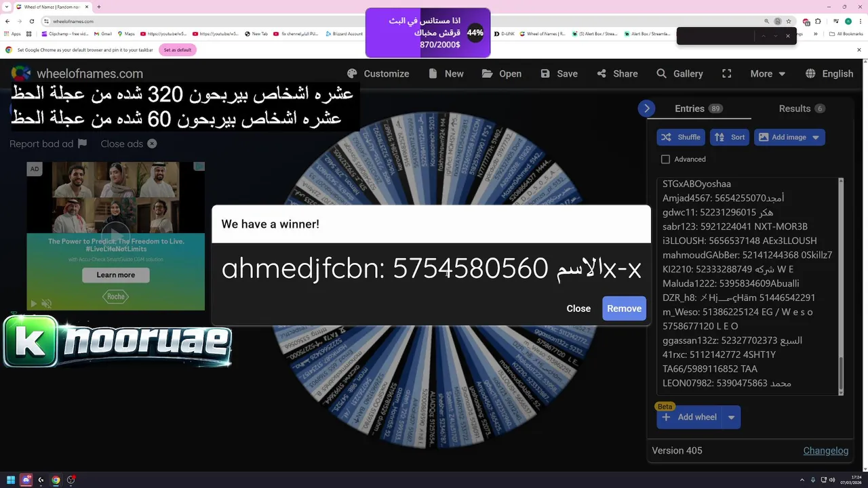The image size is (868, 488).
Task: Open the Changelog link
Action: (x=825, y=451)
